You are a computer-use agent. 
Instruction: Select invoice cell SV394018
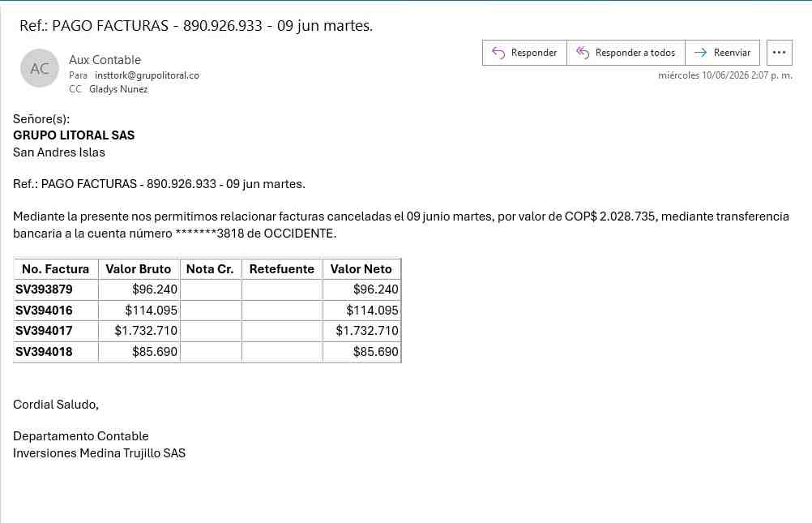pyautogui.click(x=44, y=352)
